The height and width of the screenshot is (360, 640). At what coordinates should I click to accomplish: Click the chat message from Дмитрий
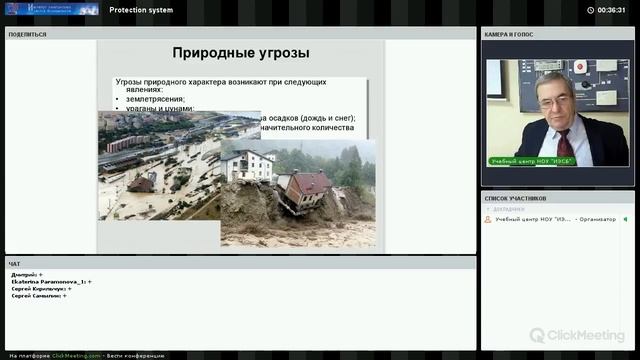point(27,275)
